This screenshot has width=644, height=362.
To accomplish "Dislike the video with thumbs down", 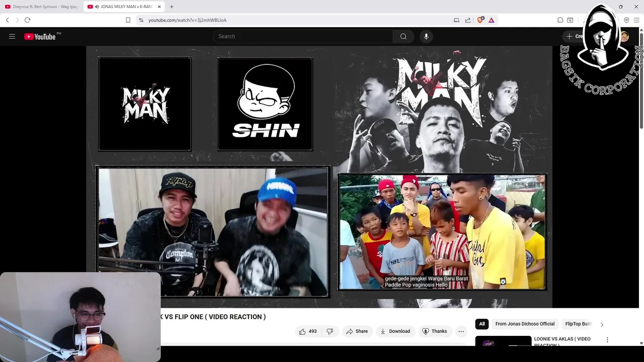I will [x=330, y=331].
